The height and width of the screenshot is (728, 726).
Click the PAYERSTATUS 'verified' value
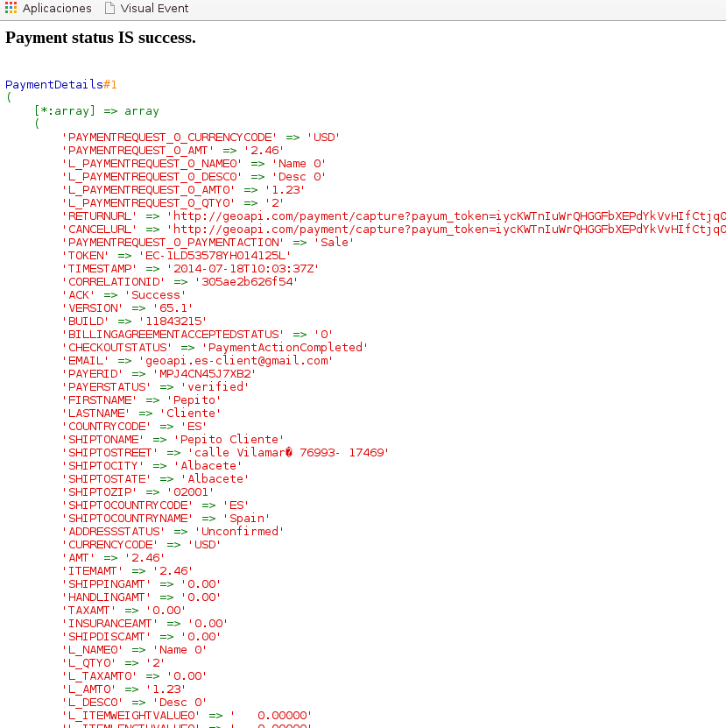215,387
